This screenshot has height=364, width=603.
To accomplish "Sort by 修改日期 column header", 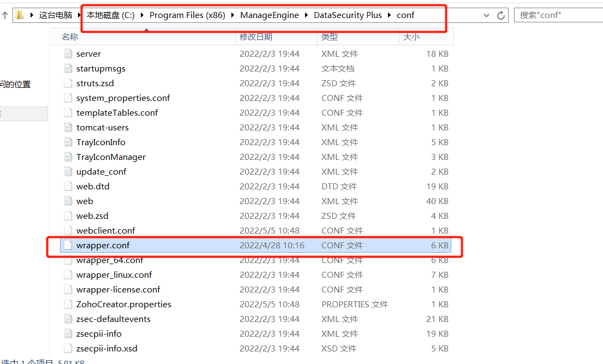I will [276, 37].
